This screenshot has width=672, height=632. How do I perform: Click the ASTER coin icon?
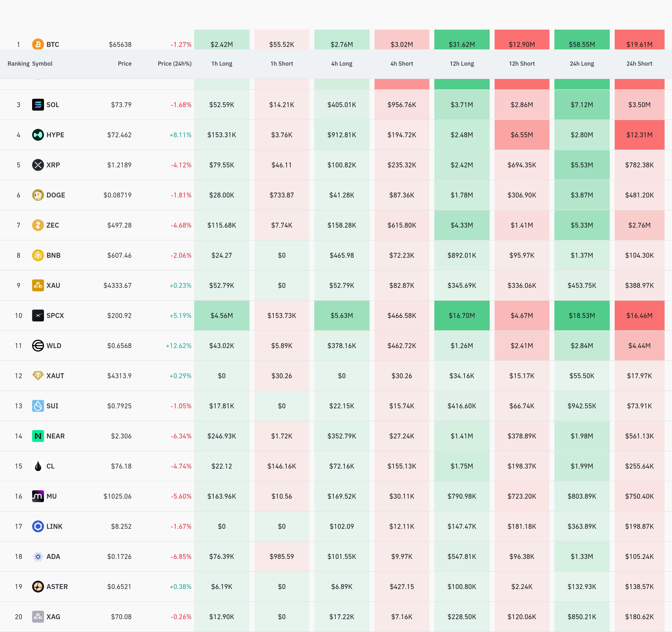click(38, 586)
